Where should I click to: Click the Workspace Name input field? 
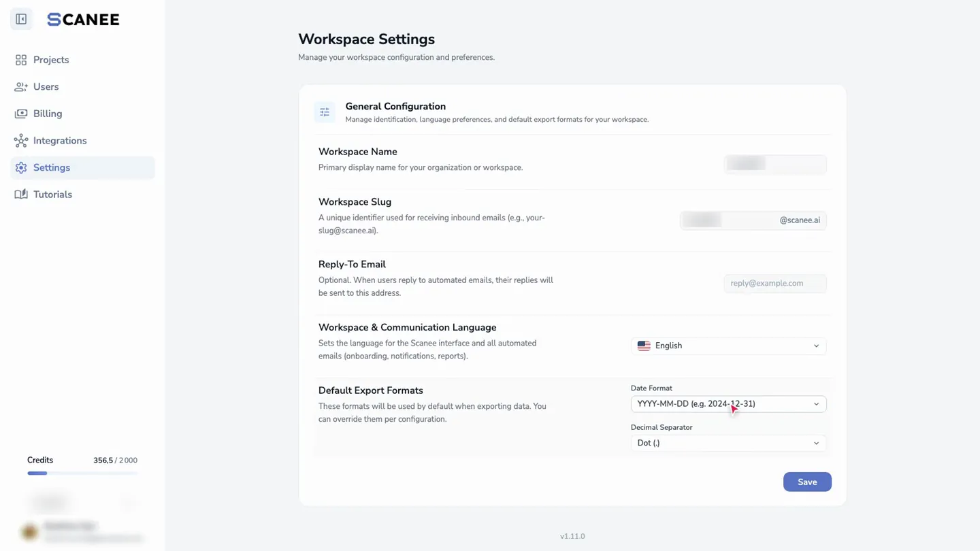point(775,164)
